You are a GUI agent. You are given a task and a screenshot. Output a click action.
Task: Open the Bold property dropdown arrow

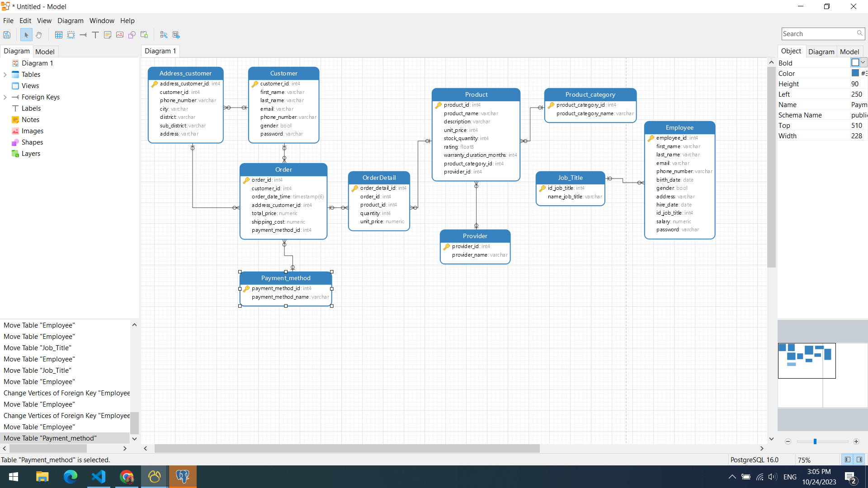[863, 63]
